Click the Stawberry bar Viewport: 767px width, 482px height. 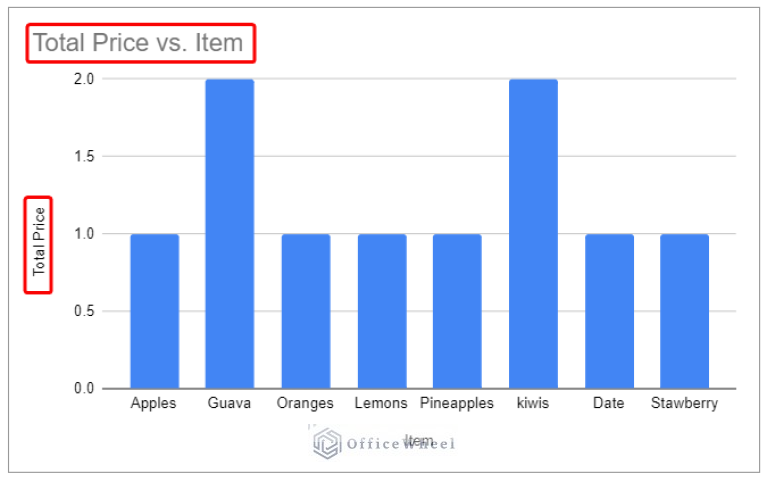click(684, 311)
